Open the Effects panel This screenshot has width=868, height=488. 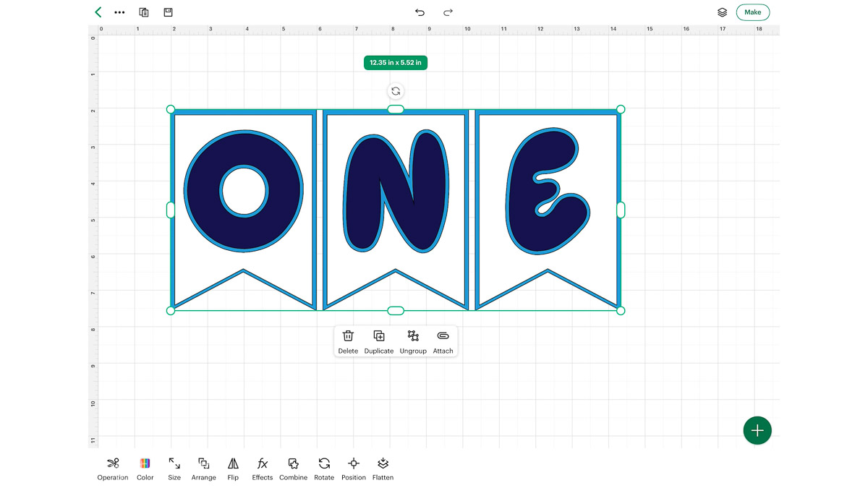point(262,467)
